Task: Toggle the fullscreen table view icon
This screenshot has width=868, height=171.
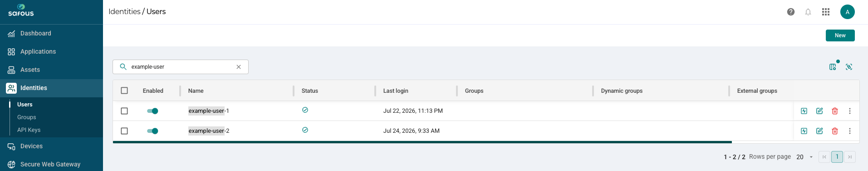Action: click(x=849, y=67)
